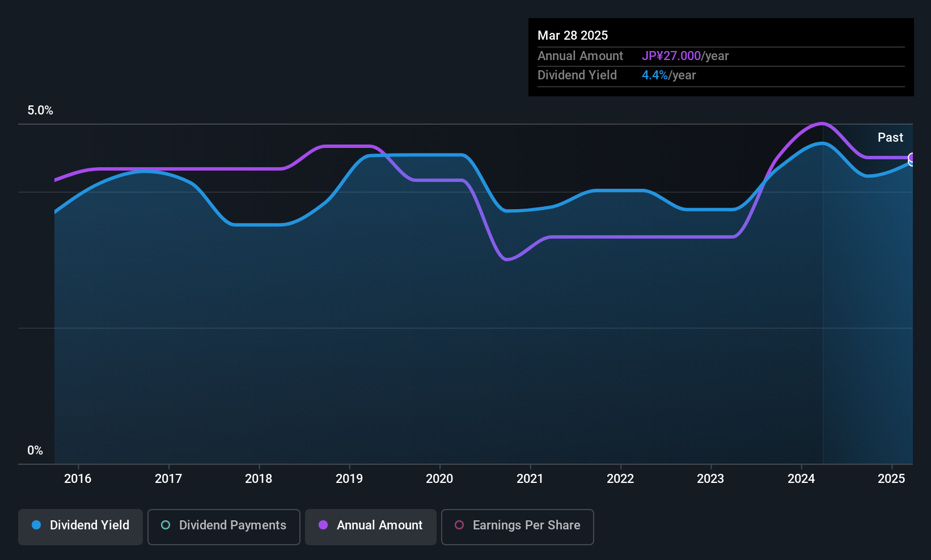Click the Annual Amount tooltip row label
The height and width of the screenshot is (560, 931).
[x=580, y=56]
